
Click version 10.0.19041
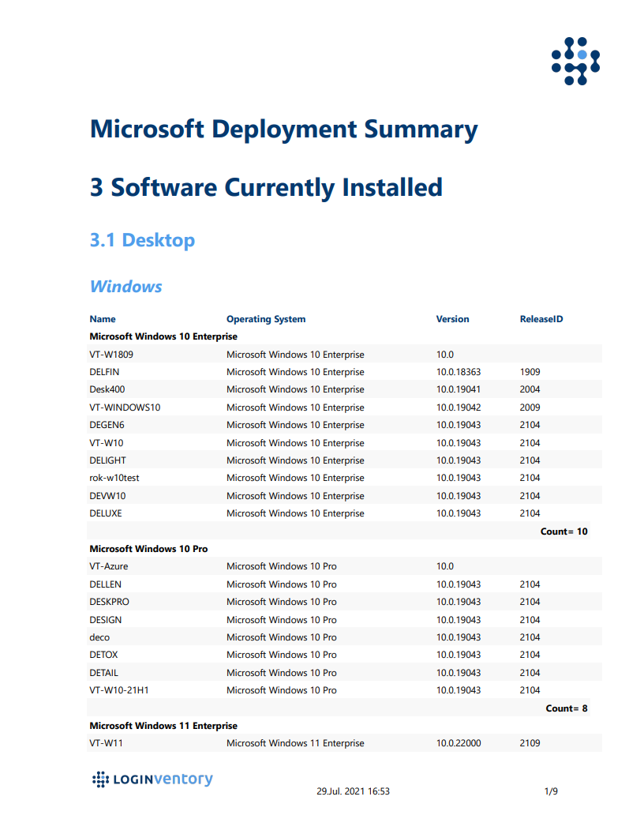(459, 390)
